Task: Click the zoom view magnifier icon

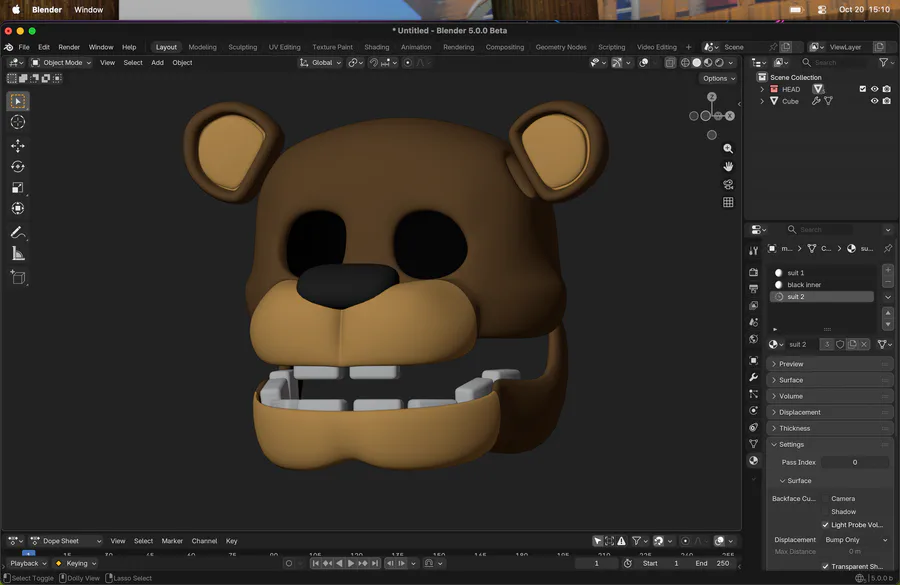Action: 728,149
